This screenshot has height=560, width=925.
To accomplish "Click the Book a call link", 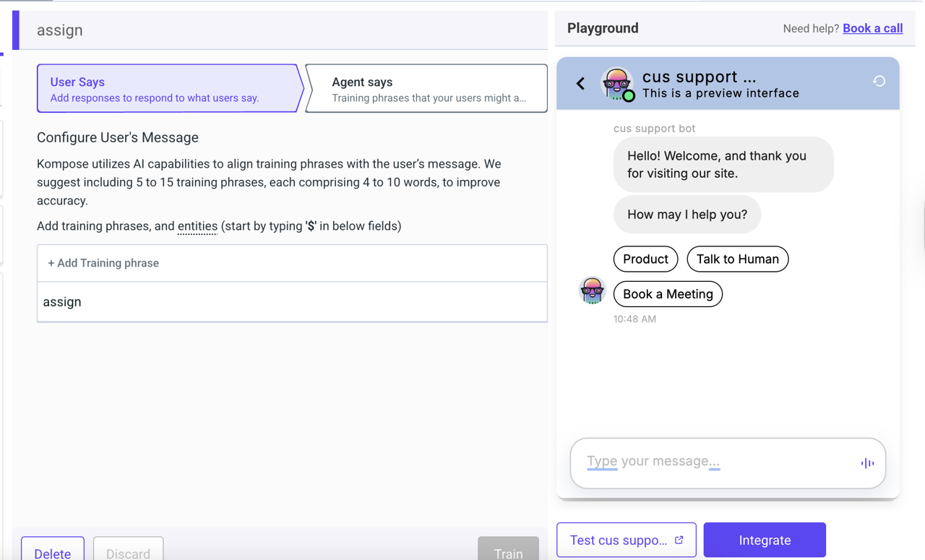I will point(872,27).
